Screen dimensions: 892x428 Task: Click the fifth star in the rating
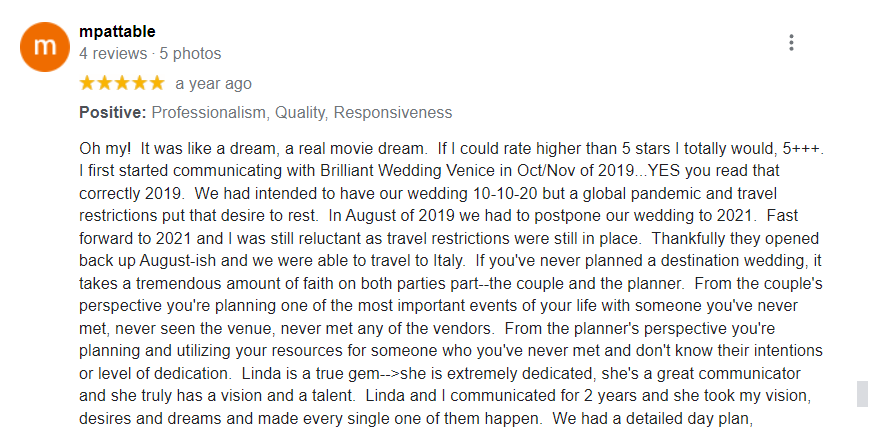coord(156,83)
